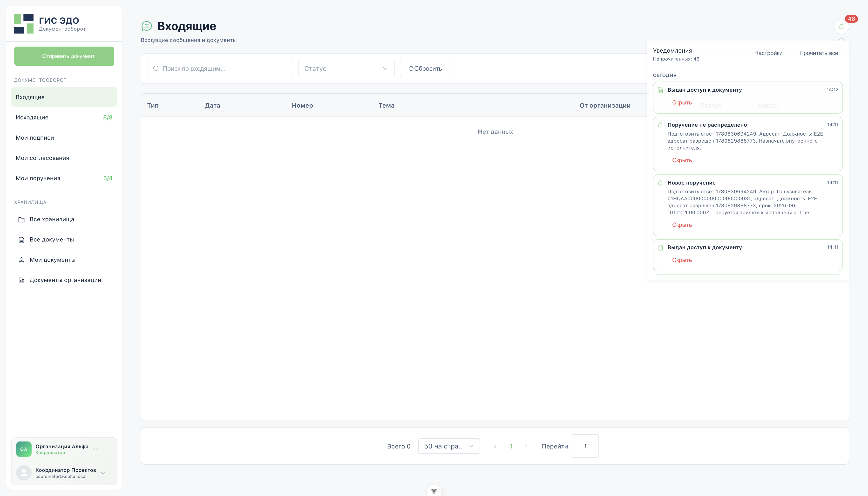Click the Перейти page number field
868x496 pixels.
tap(585, 446)
